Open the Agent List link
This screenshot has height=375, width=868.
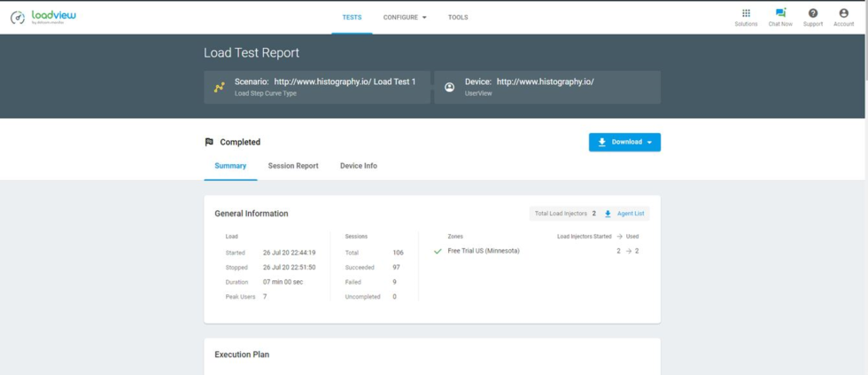tap(631, 214)
